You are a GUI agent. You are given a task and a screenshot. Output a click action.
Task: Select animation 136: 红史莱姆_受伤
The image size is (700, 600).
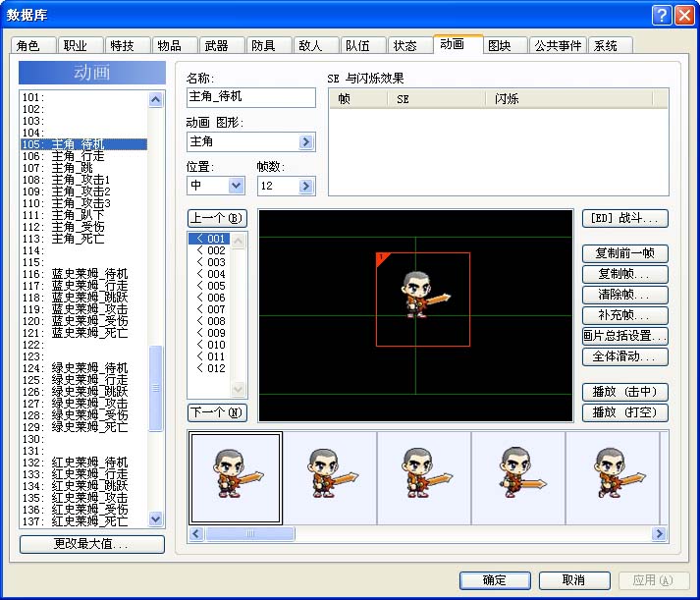click(x=83, y=510)
